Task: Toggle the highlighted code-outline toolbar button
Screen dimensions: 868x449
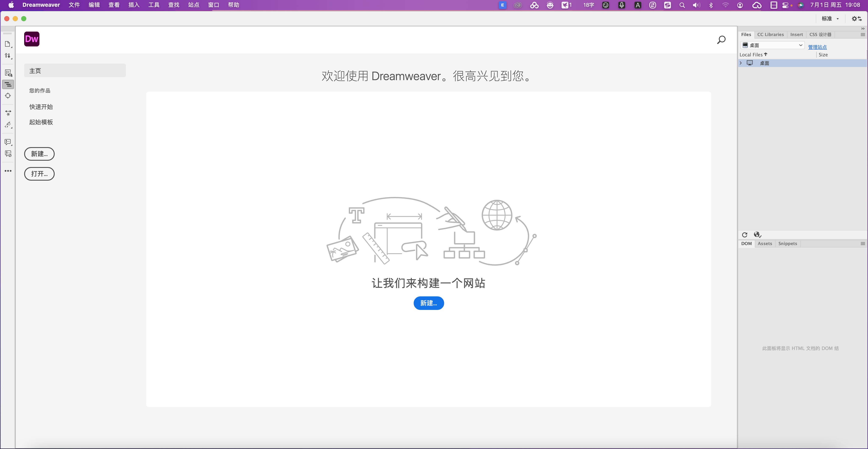Action: click(8, 84)
